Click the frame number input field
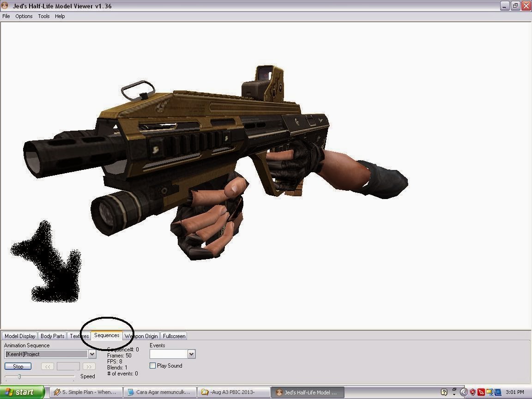Viewport: 532px width, 399px height. [68, 366]
